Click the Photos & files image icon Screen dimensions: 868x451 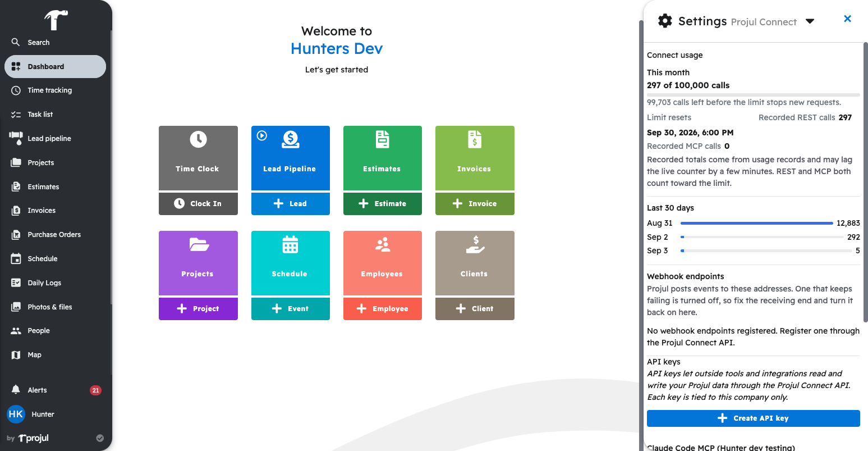[x=16, y=307]
